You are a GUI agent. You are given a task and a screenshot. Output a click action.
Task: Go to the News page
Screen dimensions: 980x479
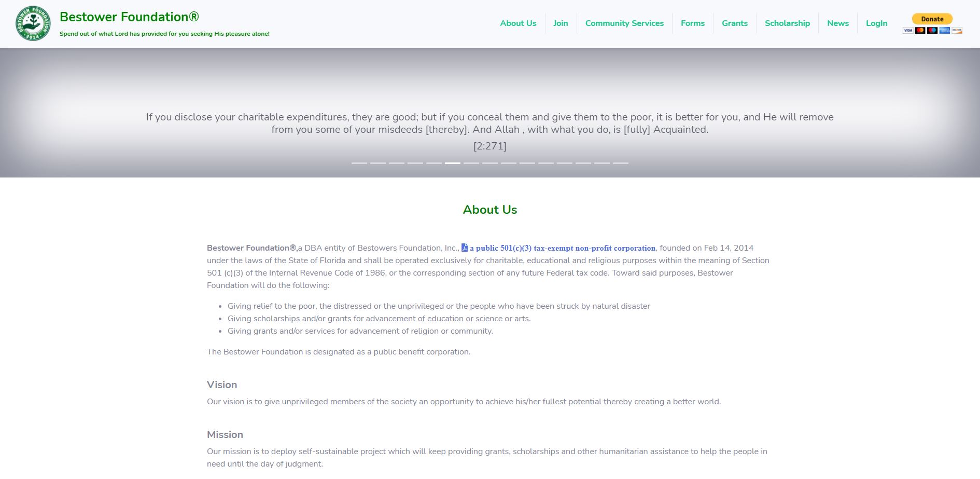tap(838, 23)
